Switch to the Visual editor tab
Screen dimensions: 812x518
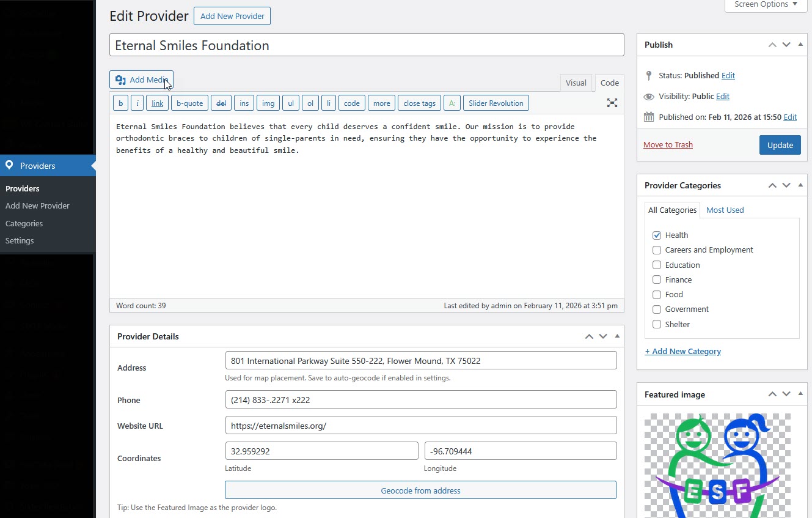(576, 83)
